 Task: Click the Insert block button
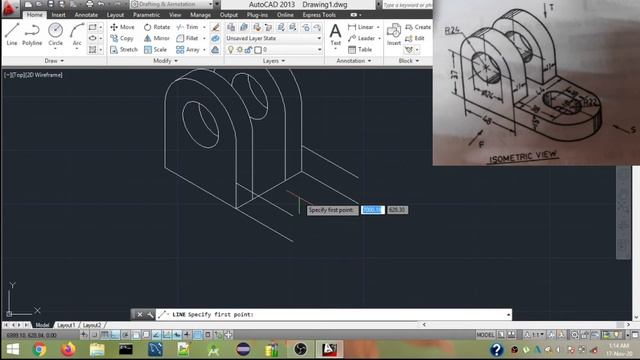394,34
